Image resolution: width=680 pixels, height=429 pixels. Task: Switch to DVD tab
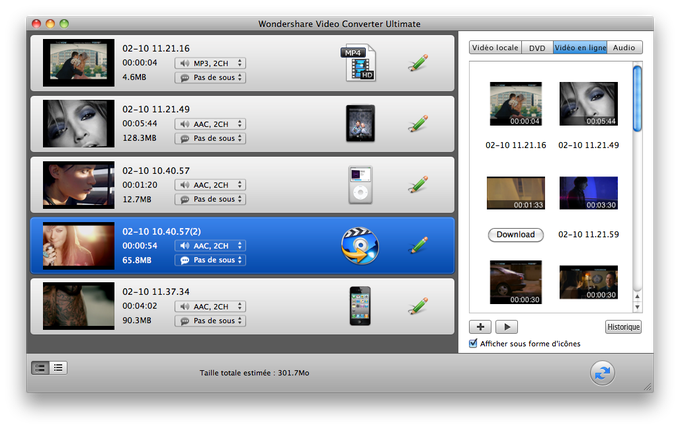point(537,47)
